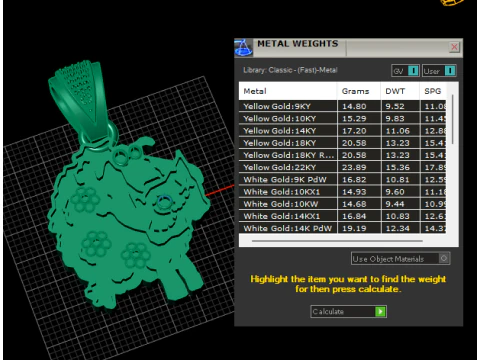Click the green arrow on Calculate
The image size is (480, 360).
click(380, 311)
